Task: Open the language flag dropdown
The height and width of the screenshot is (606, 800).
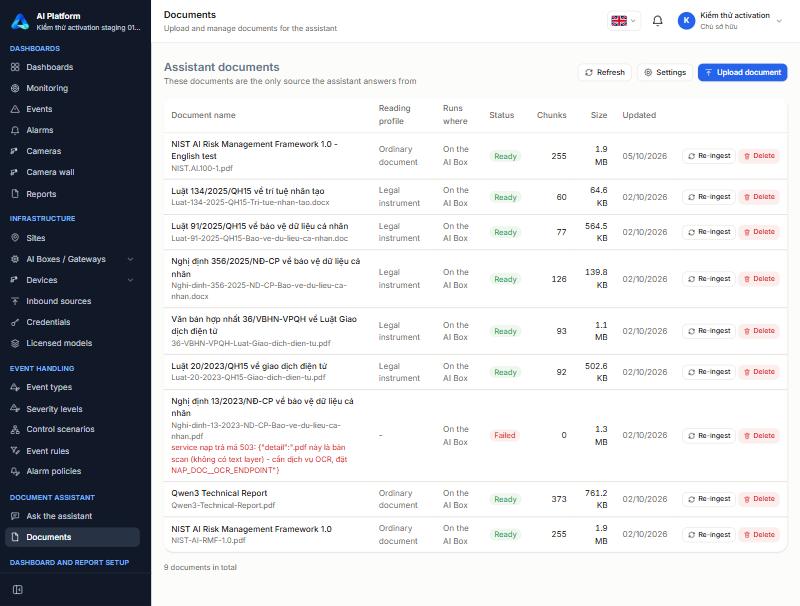Action: (x=623, y=20)
